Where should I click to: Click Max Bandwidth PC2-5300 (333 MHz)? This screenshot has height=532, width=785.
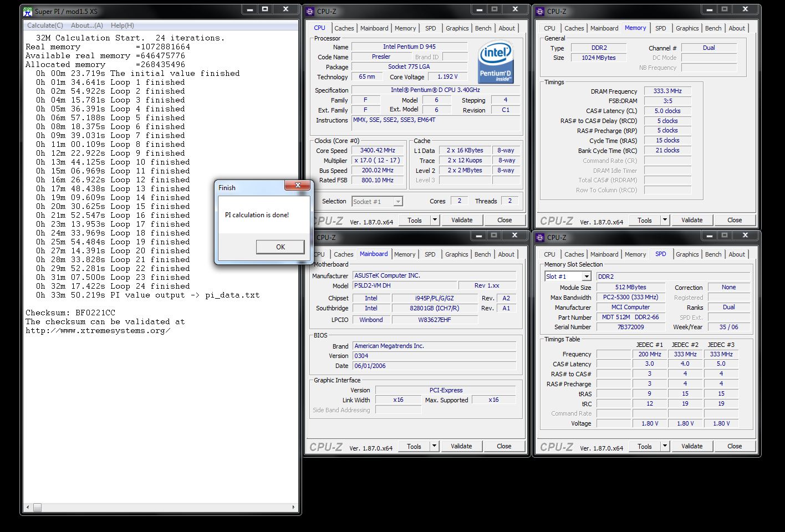pyautogui.click(x=630, y=297)
